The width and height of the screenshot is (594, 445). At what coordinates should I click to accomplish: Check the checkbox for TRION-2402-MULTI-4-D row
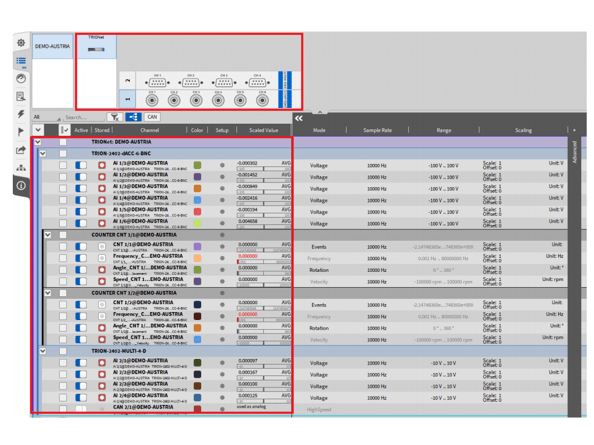pos(63,351)
